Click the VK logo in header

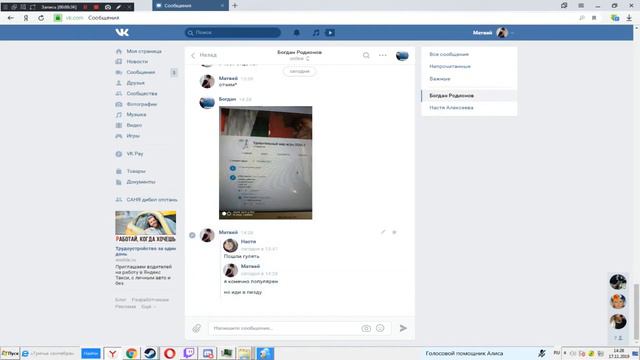[122, 32]
